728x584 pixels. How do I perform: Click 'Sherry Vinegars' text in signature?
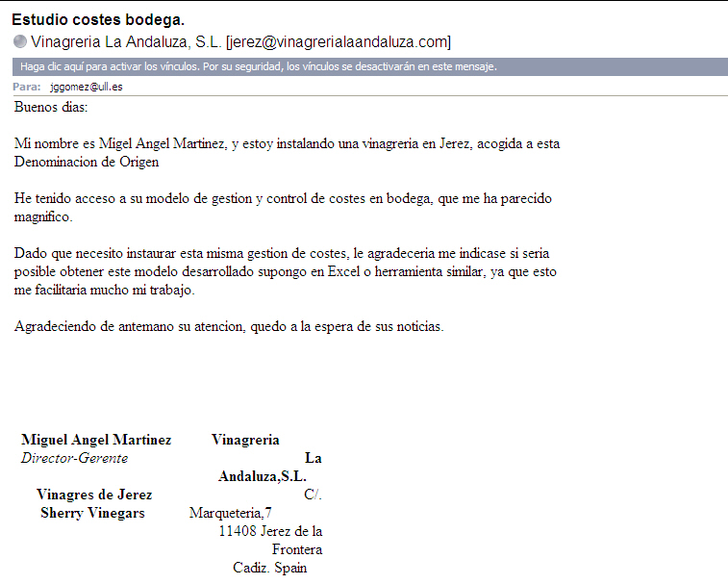tap(92, 513)
